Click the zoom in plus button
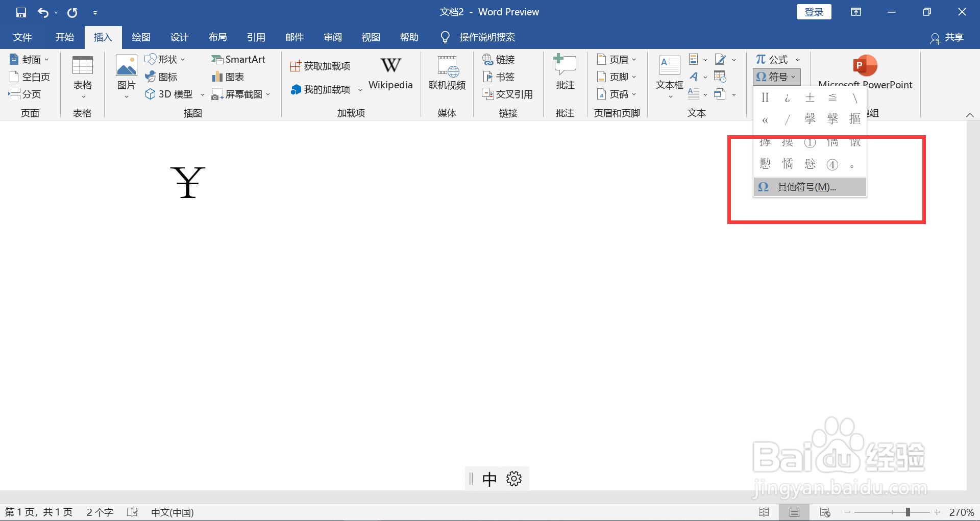The width and height of the screenshot is (980, 521). (x=937, y=512)
